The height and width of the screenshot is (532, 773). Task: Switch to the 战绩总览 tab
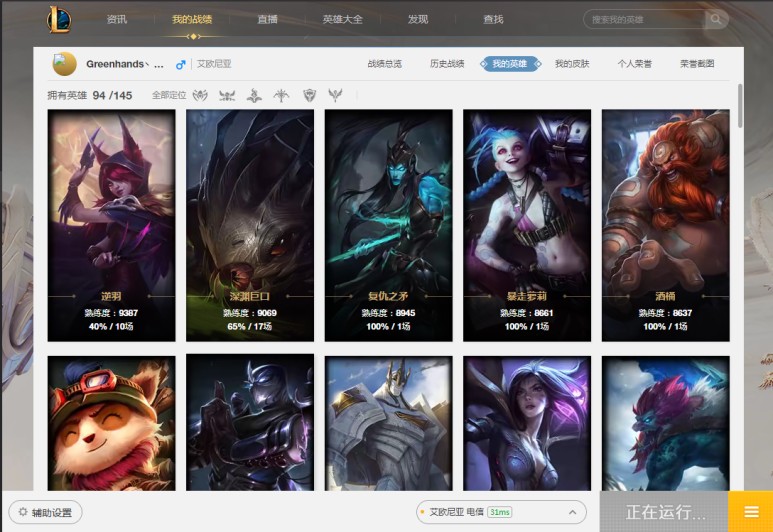point(385,64)
